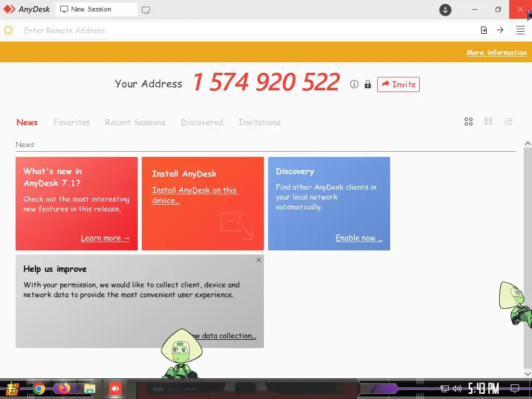Viewport: 532px width, 399px height.
Task: Click the connect arrow icon
Action: click(500, 30)
